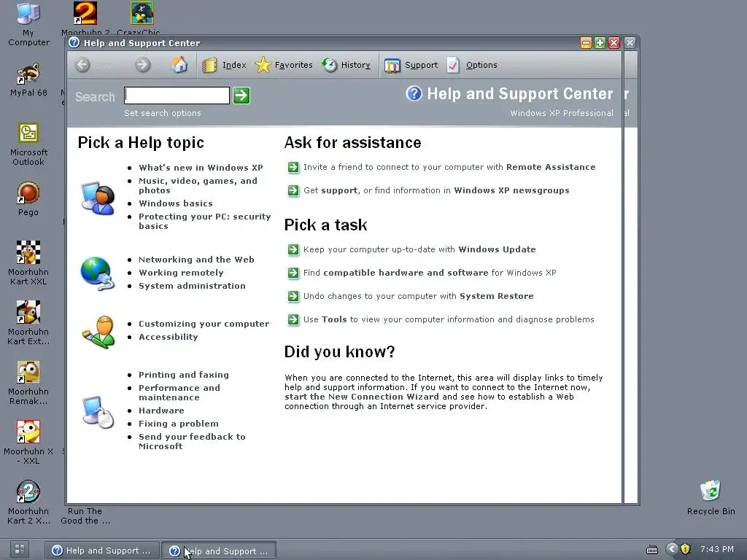Select the Microsoft Outlook desktop icon
The width and height of the screenshot is (747, 560).
[28, 144]
